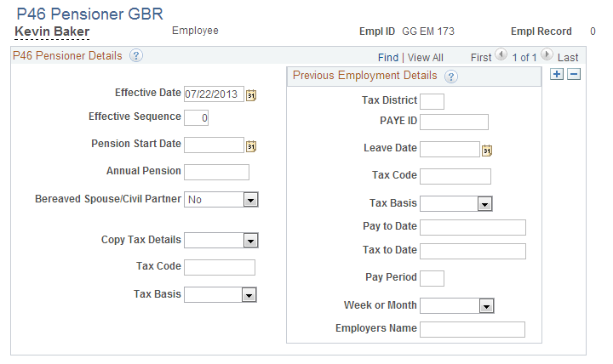This screenshot has width=613, height=364.
Task: Delete the row with minus icon
Action: (574, 74)
